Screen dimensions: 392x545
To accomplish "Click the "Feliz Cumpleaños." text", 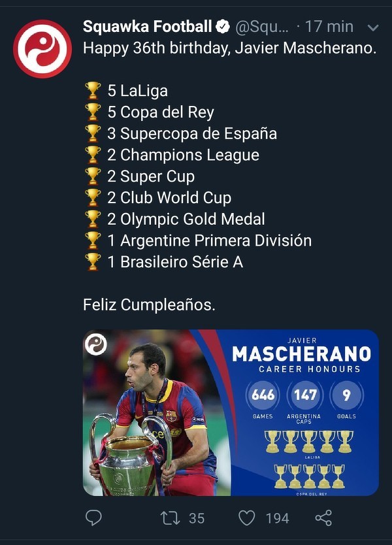I will (149, 305).
